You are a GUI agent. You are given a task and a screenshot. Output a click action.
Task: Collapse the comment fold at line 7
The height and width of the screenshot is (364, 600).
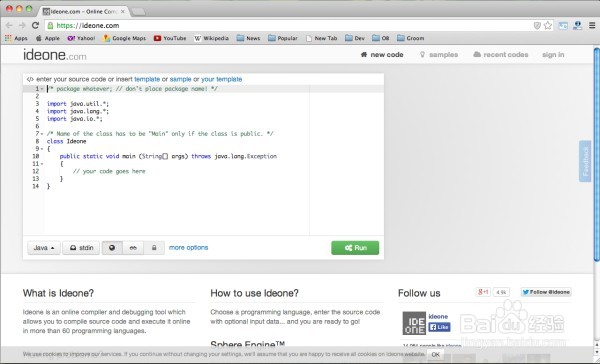pyautogui.click(x=42, y=134)
